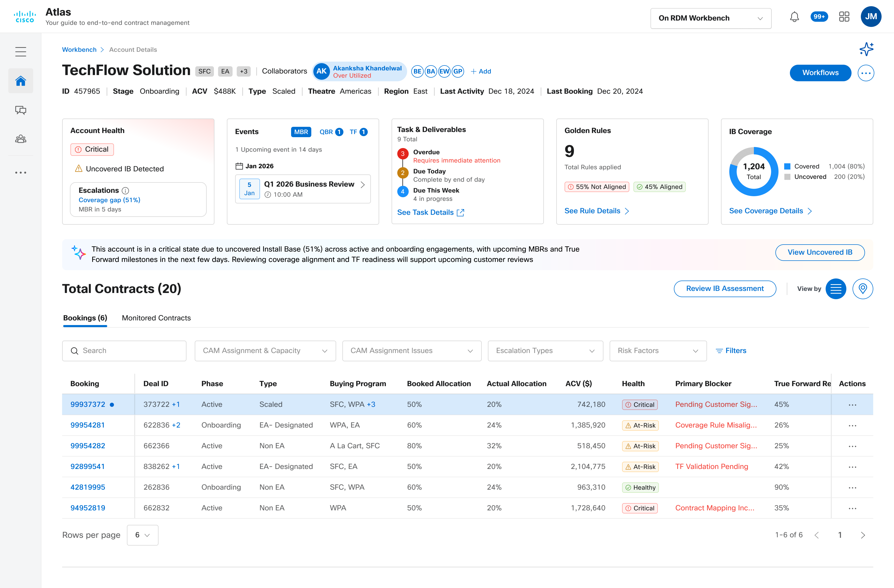Select EW collaborator avatar
This screenshot has height=588, width=894.
(x=444, y=71)
